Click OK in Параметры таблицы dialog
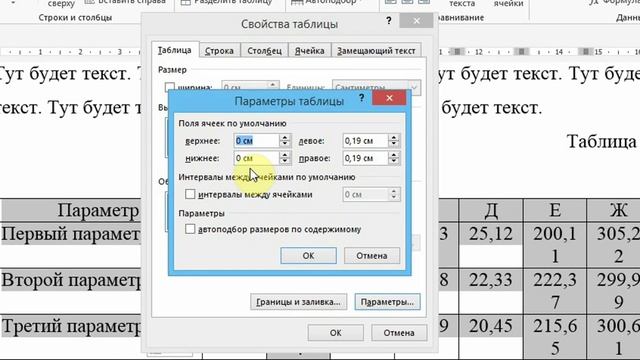This screenshot has height=360, width=640. coord(309,256)
